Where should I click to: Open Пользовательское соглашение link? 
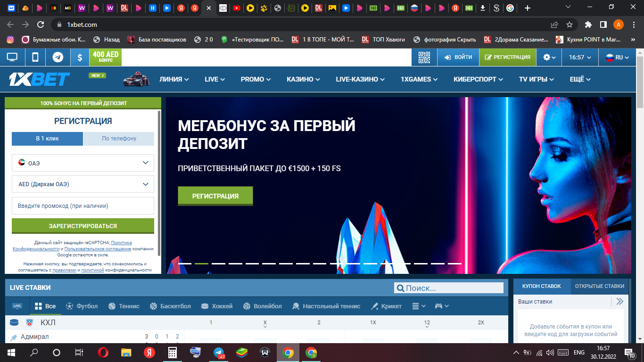(x=98, y=248)
